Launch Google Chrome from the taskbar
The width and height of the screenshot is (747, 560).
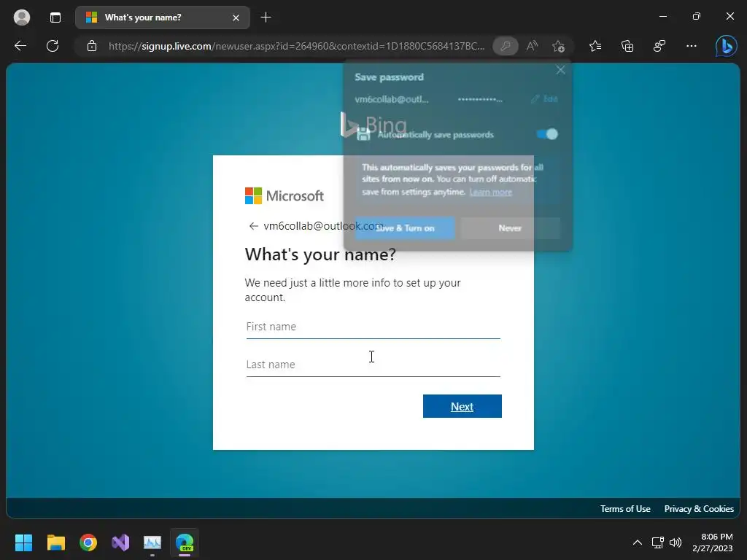coord(88,542)
